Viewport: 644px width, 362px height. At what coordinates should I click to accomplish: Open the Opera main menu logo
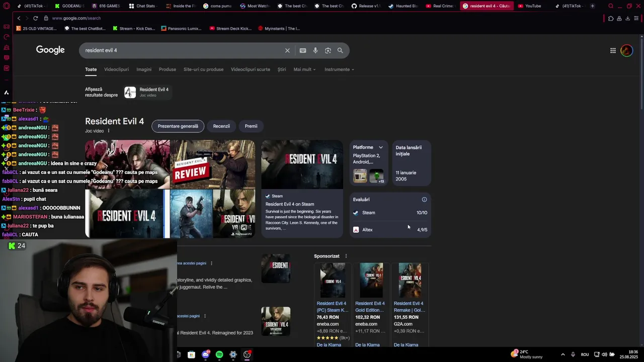(x=6, y=6)
